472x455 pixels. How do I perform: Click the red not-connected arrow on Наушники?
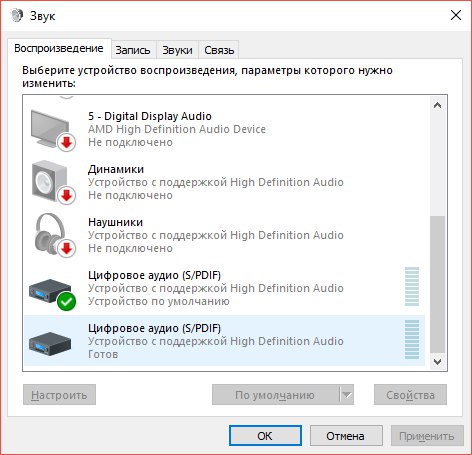coord(67,248)
